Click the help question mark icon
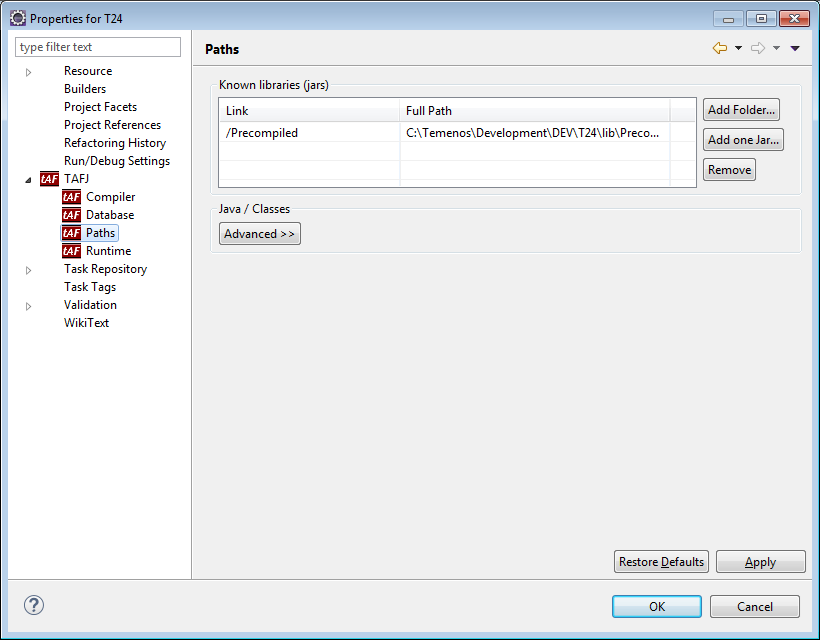820x640 pixels. [34, 605]
